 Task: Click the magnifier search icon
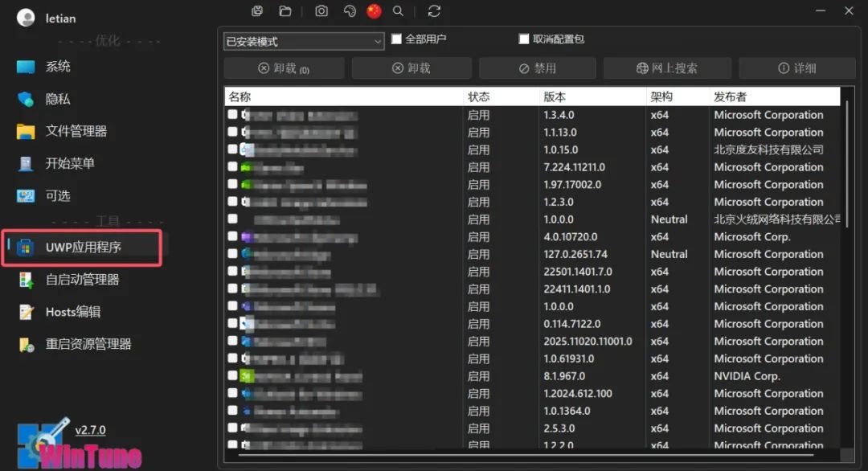pos(398,11)
